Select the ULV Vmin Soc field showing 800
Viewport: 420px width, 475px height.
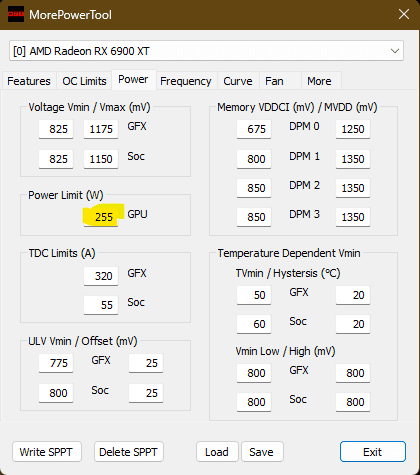click(56, 393)
